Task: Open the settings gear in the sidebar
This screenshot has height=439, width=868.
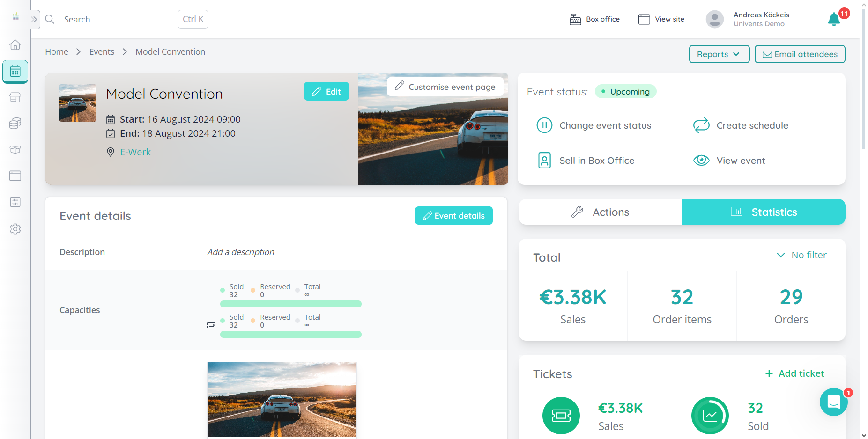Action: click(15, 229)
